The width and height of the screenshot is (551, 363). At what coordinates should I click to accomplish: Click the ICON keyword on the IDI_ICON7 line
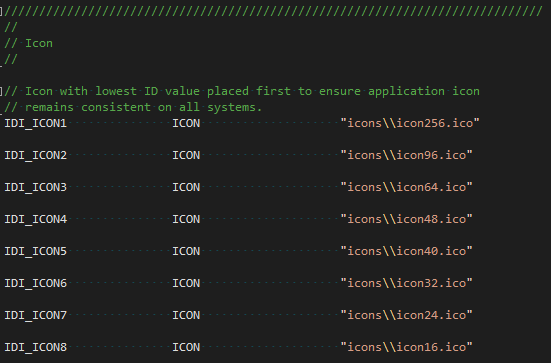click(x=186, y=315)
